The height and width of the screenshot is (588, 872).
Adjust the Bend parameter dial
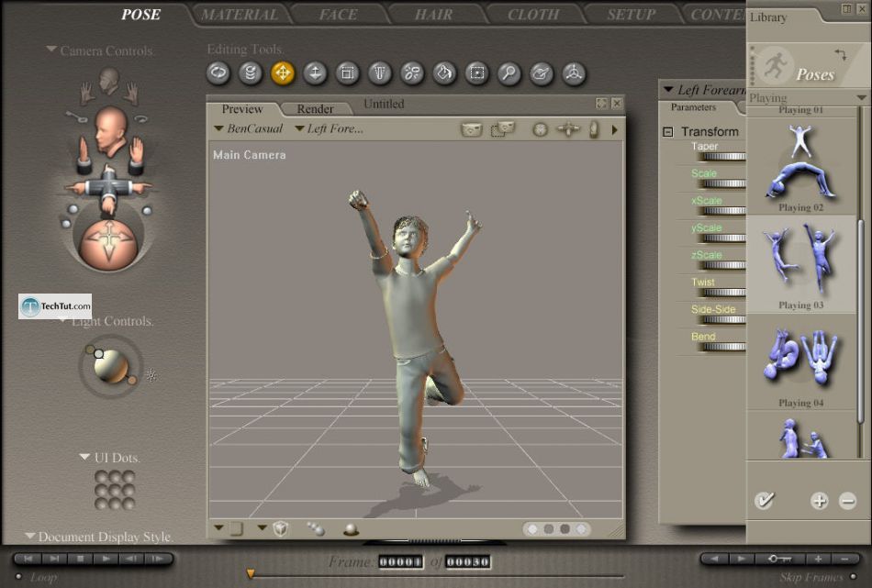pyautogui.click(x=723, y=347)
